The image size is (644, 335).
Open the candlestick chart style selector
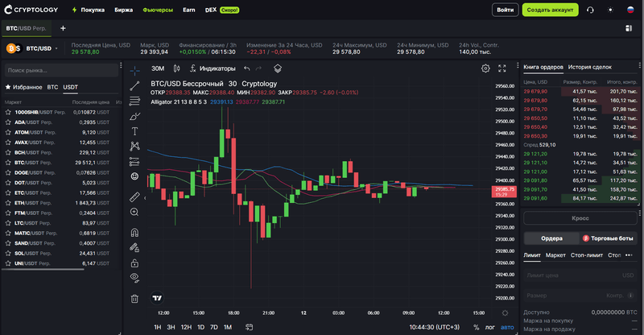click(x=176, y=68)
